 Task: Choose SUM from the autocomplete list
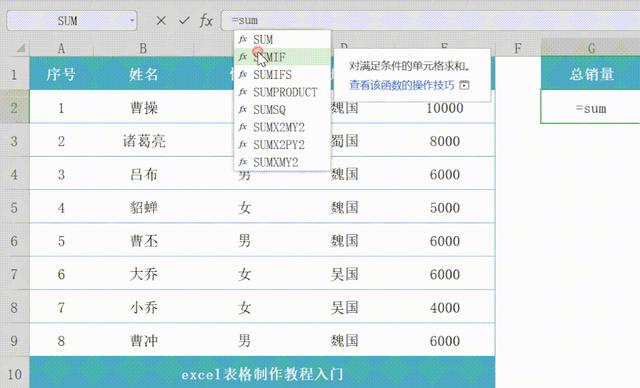click(x=282, y=40)
